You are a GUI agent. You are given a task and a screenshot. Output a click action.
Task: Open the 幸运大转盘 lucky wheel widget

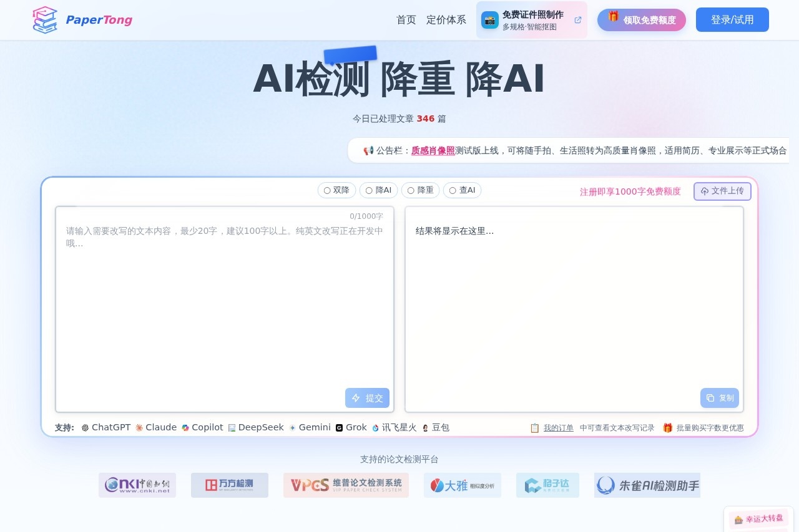[759, 518]
